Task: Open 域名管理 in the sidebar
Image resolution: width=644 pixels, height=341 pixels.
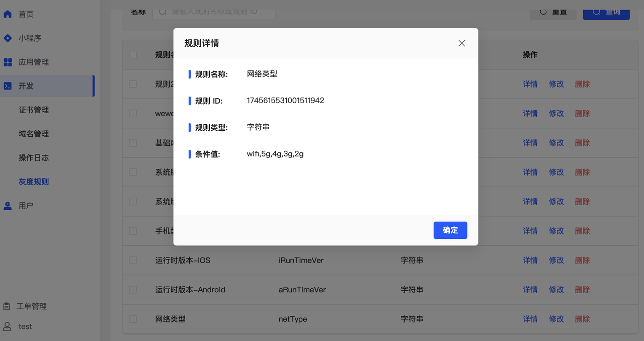Action: tap(34, 134)
